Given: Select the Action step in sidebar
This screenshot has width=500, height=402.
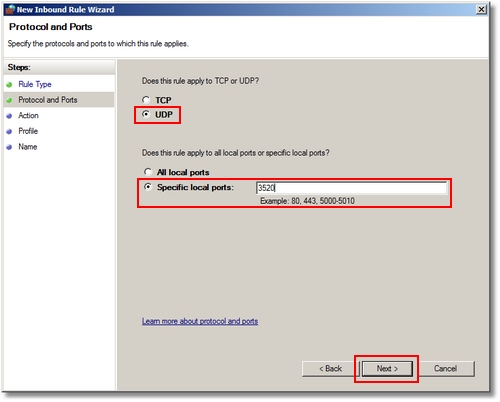Looking at the screenshot, I should (x=28, y=115).
